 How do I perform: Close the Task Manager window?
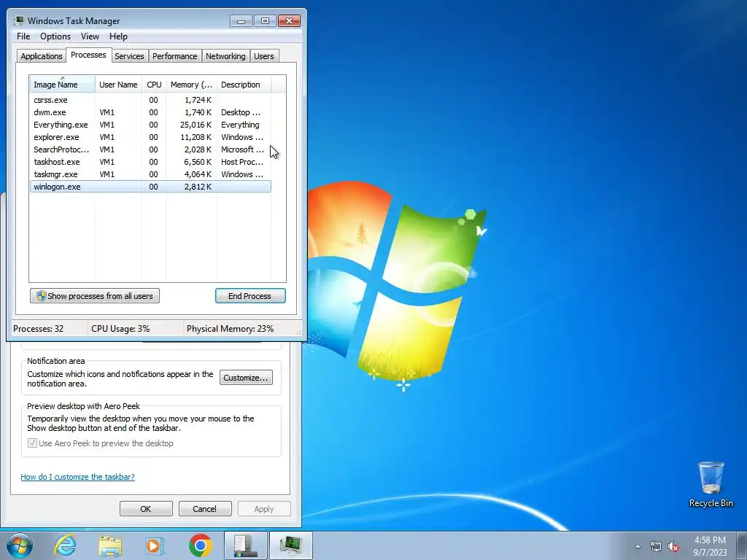[x=289, y=21]
